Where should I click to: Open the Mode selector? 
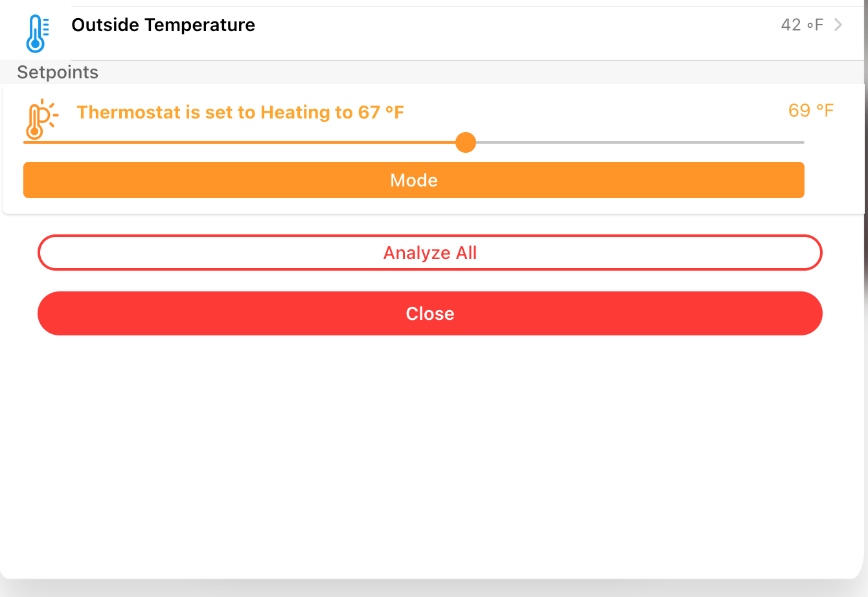click(414, 180)
